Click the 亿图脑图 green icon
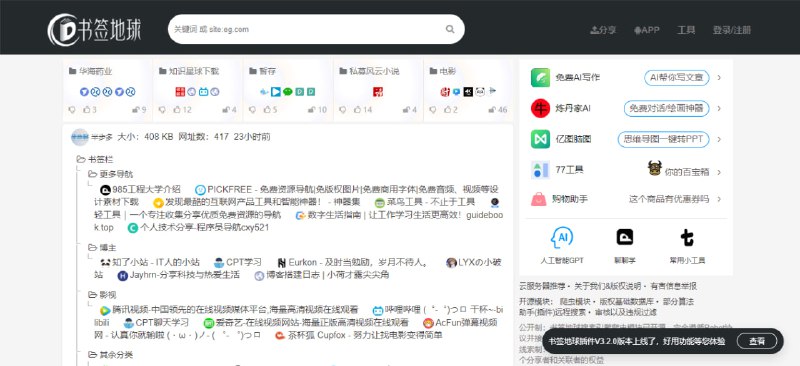 [x=540, y=139]
